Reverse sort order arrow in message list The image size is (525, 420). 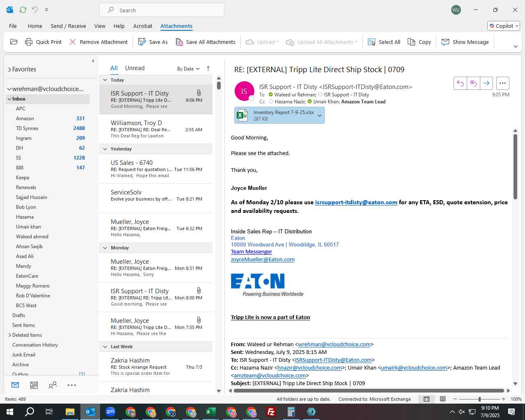pos(208,68)
